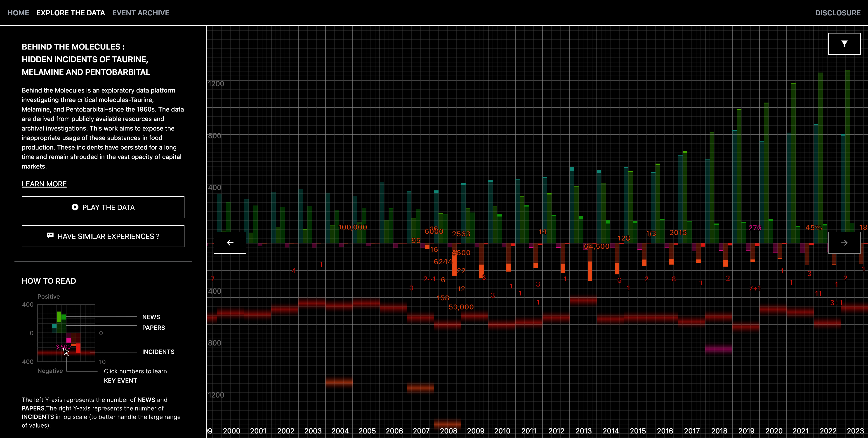Click the 100,000 key event number

352,227
